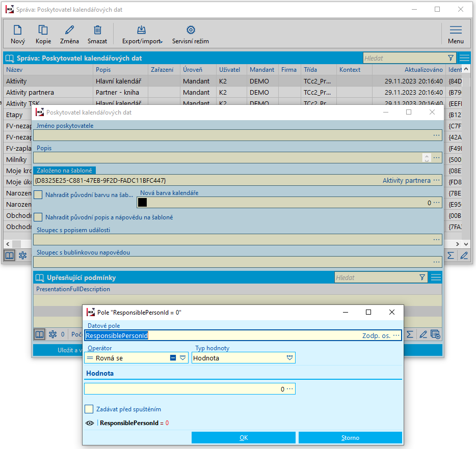Click the snowflake icon in main status bar

tap(22, 256)
